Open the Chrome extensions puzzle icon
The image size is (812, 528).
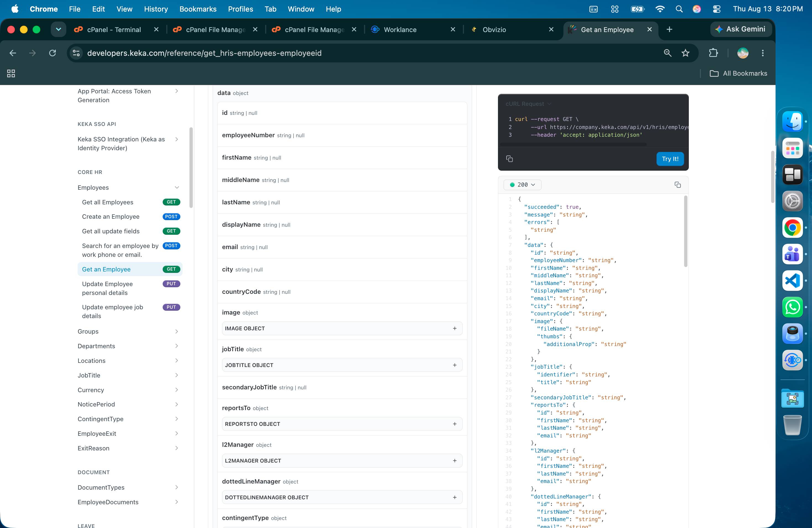(x=713, y=53)
